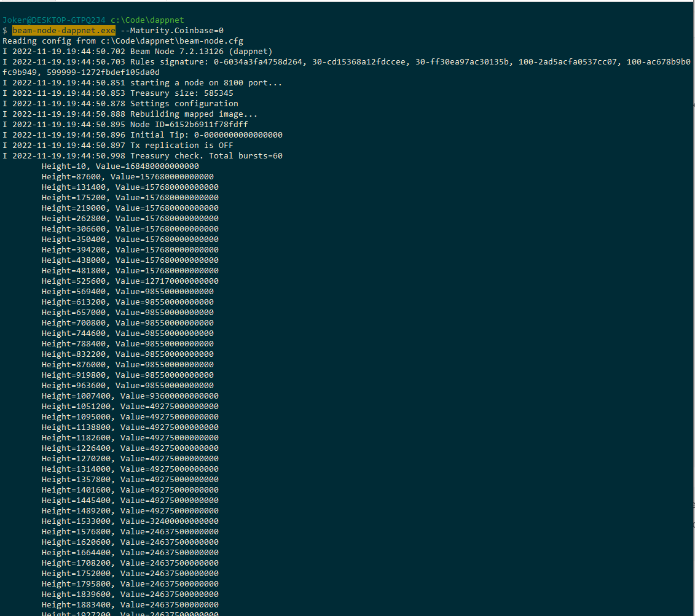The height and width of the screenshot is (616, 695).
Task: Click the Height=10 treasury entry
Action: (x=120, y=166)
